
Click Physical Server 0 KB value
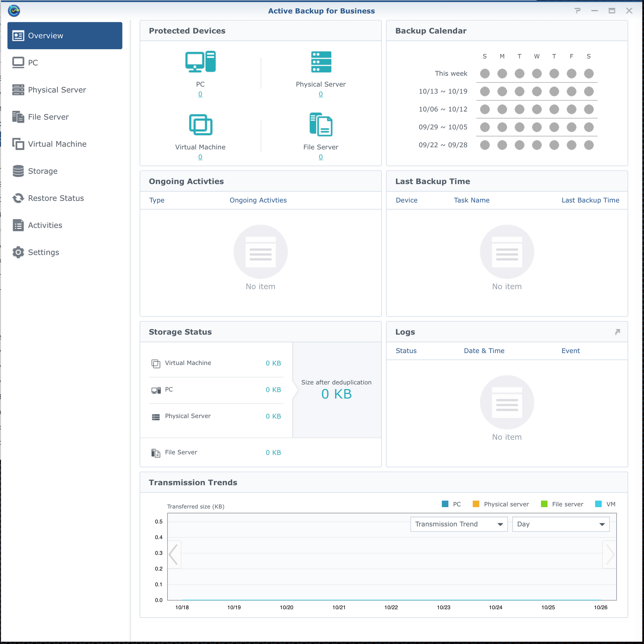(273, 416)
